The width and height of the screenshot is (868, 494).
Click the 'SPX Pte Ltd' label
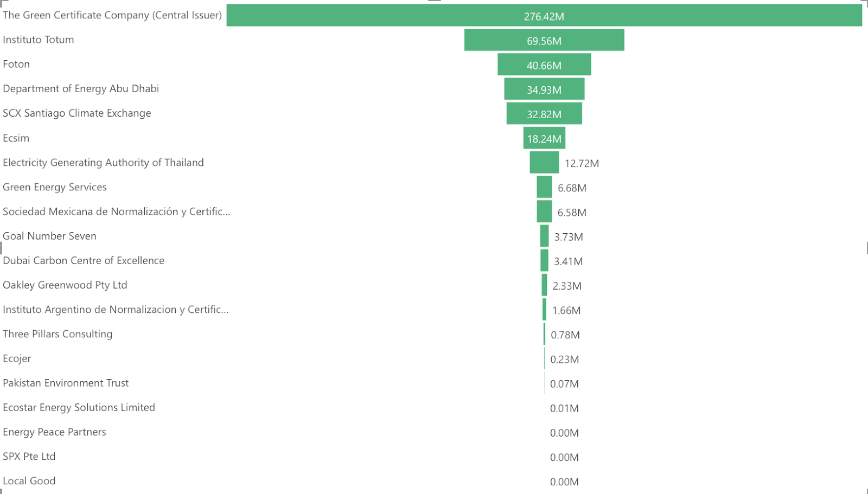pyautogui.click(x=29, y=457)
